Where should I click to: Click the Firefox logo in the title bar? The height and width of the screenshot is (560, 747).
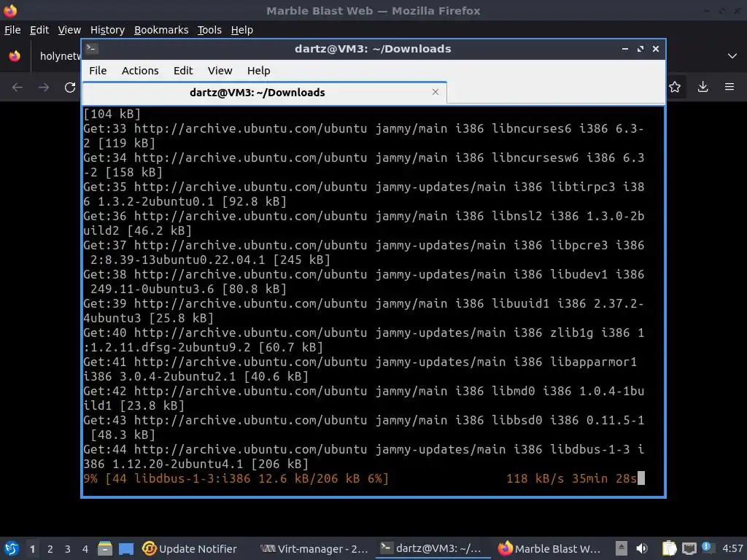tap(10, 10)
